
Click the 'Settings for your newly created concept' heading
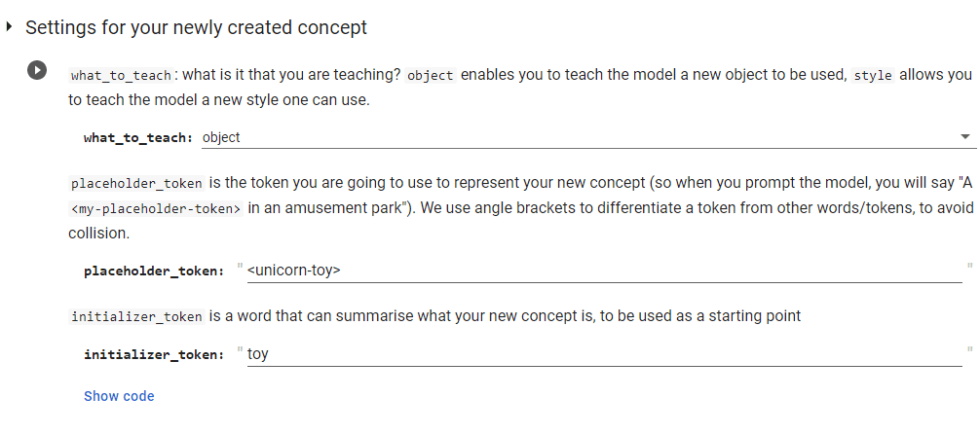[196, 27]
